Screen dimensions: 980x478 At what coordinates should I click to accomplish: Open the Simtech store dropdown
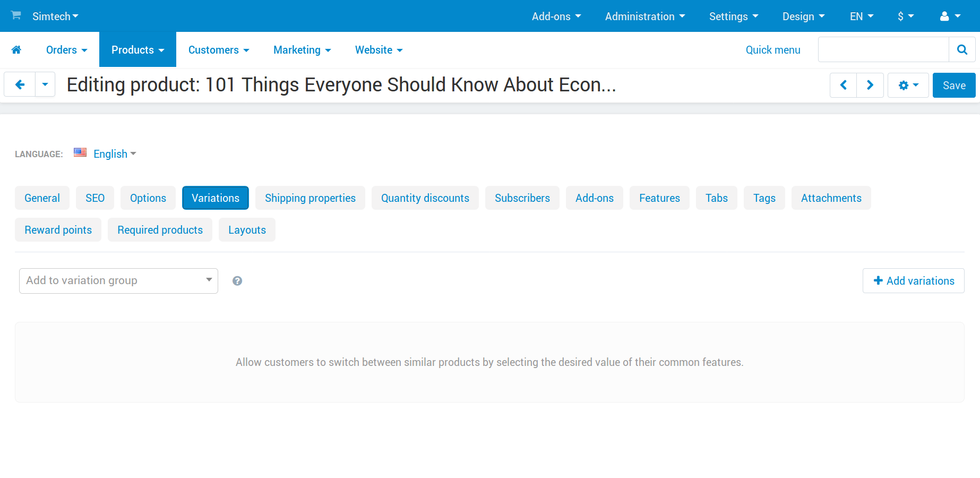pyautogui.click(x=55, y=16)
